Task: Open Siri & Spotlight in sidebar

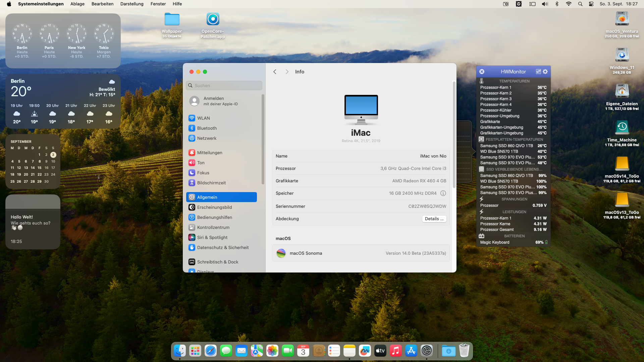Action: pyautogui.click(x=221, y=237)
